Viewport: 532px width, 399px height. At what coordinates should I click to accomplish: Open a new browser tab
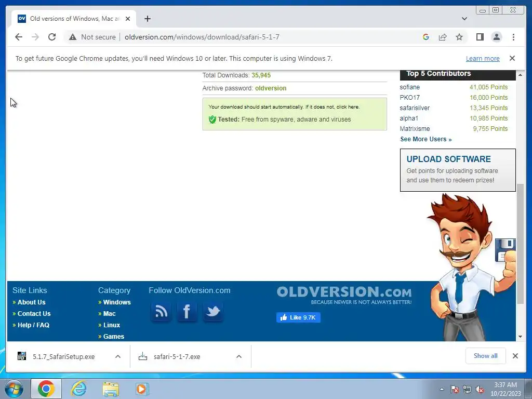pos(147,19)
